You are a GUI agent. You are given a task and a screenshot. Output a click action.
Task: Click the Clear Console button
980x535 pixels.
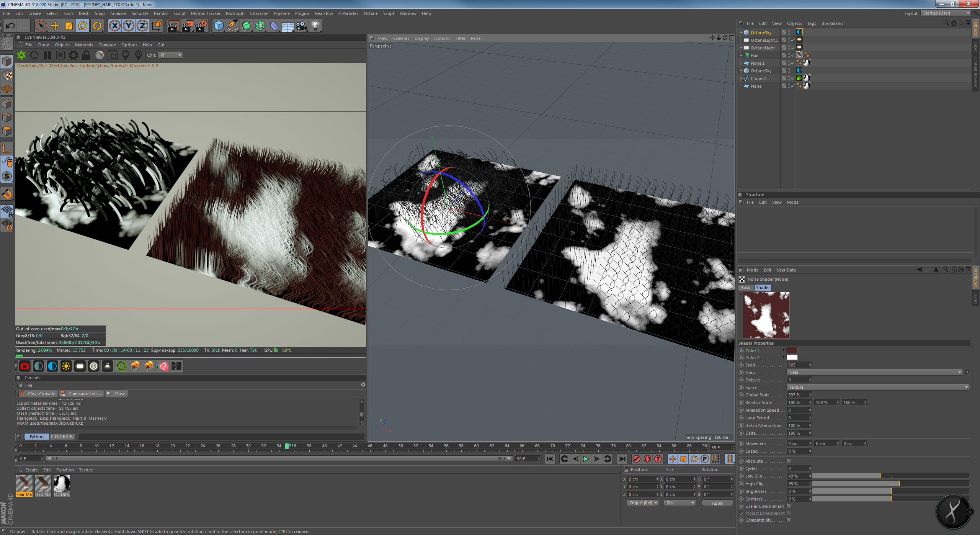click(38, 394)
